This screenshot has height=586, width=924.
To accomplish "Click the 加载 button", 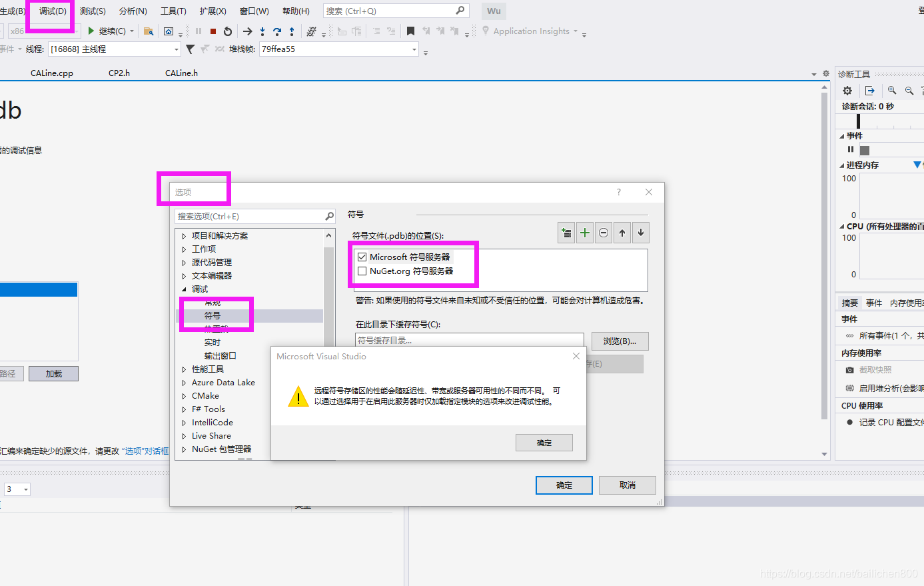I will (x=53, y=374).
